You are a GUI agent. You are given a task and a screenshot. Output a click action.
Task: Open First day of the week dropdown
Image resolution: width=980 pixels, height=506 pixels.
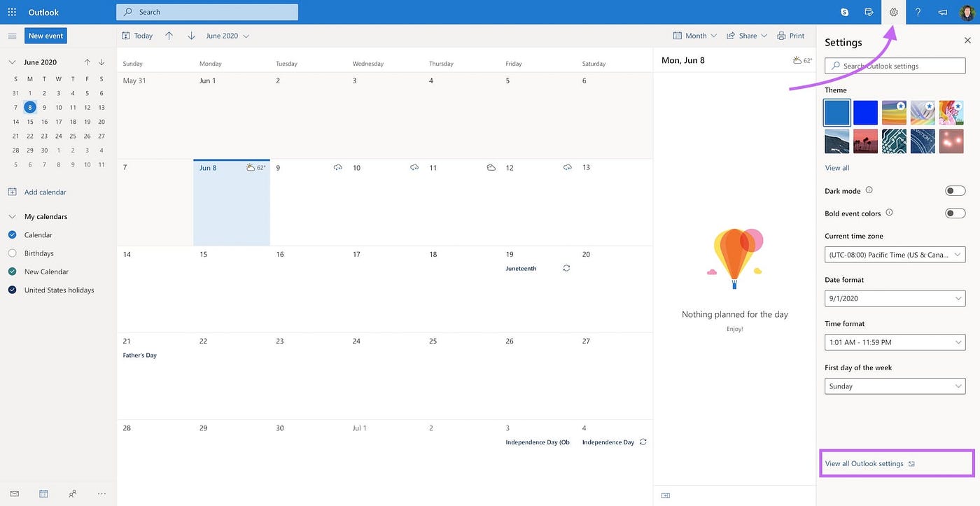pos(895,386)
